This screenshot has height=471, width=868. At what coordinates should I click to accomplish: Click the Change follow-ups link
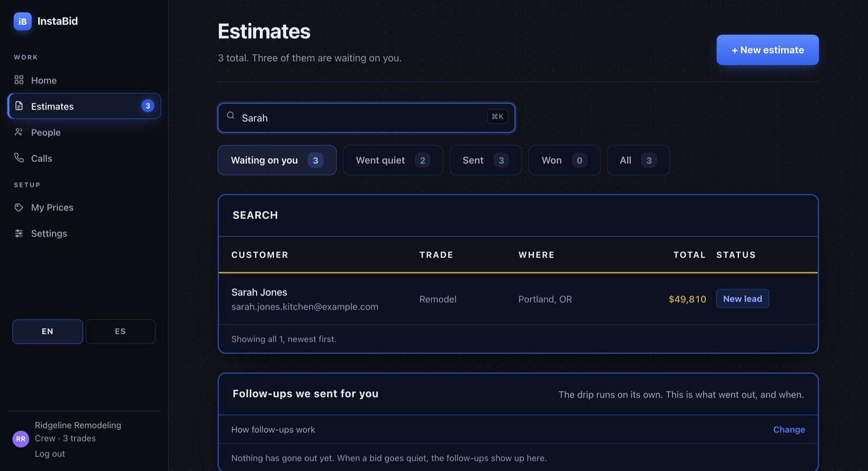pos(789,430)
